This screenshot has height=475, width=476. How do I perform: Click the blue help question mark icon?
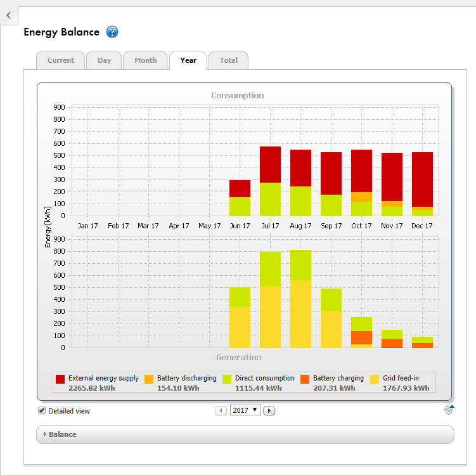coord(112,32)
